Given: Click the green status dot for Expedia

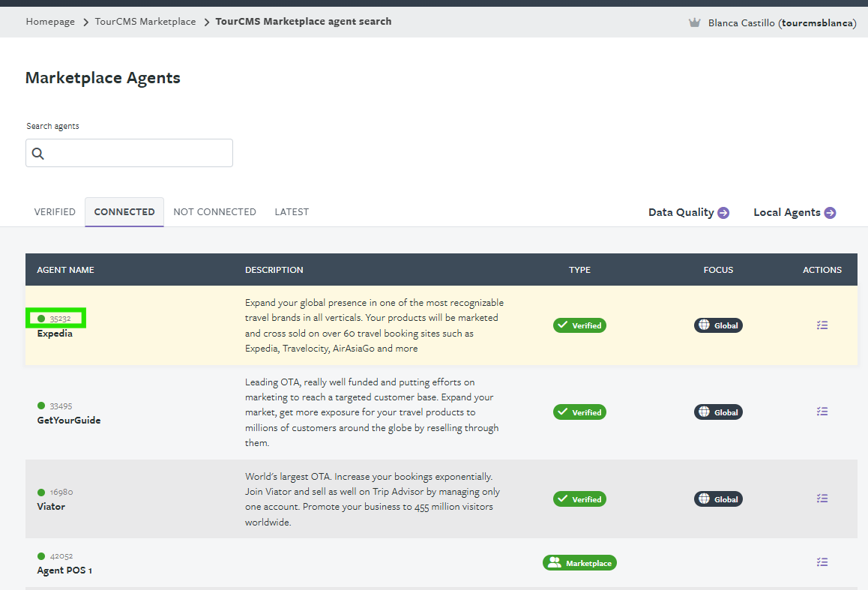Looking at the screenshot, I should tap(41, 319).
